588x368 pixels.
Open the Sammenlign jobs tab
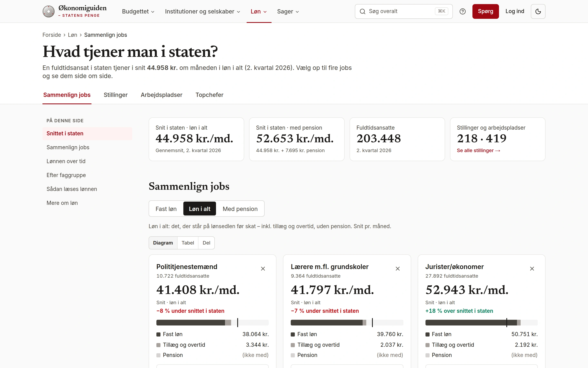pos(67,95)
